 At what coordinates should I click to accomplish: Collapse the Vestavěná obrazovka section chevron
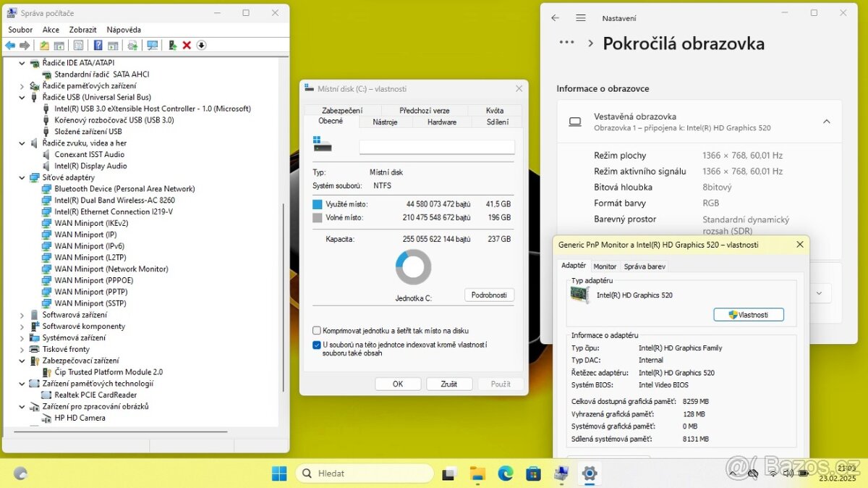pyautogui.click(x=827, y=121)
